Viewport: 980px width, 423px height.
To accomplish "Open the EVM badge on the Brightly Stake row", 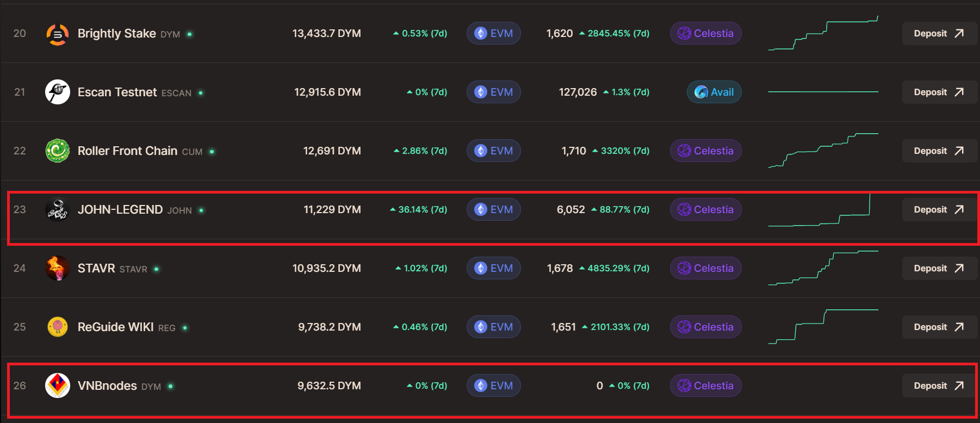I will 493,33.
